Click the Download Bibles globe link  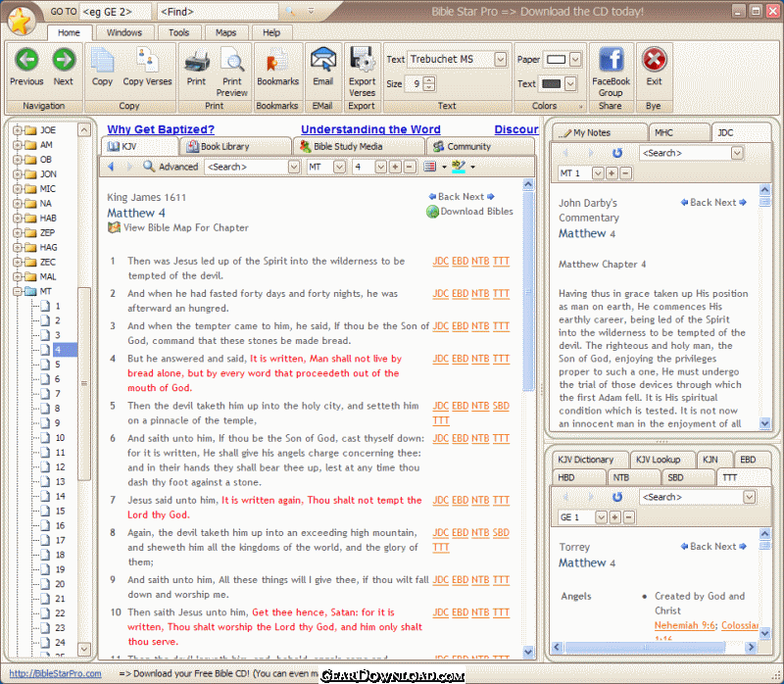coord(470,212)
